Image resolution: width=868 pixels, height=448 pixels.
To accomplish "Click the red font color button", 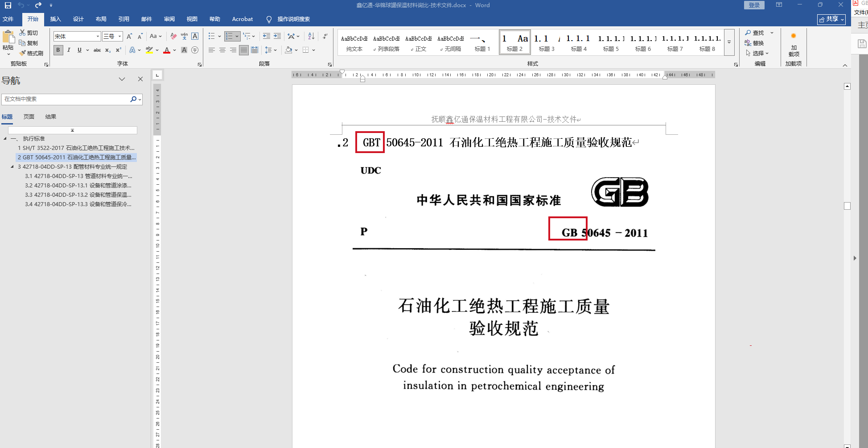I will (167, 50).
